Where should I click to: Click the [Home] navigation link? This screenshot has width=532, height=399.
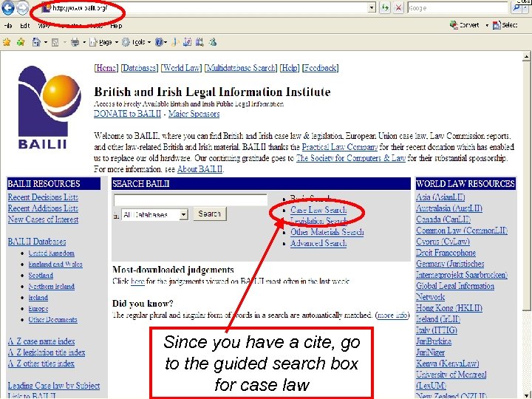point(106,68)
